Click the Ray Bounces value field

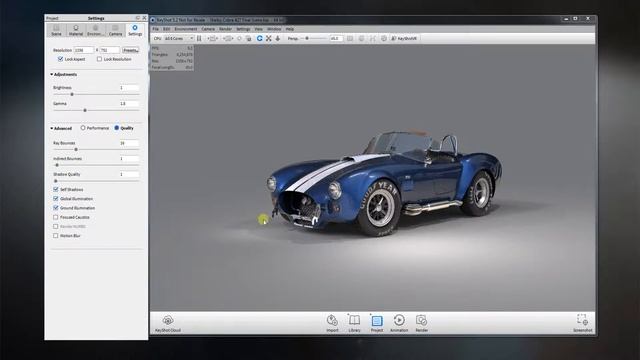tap(129, 143)
